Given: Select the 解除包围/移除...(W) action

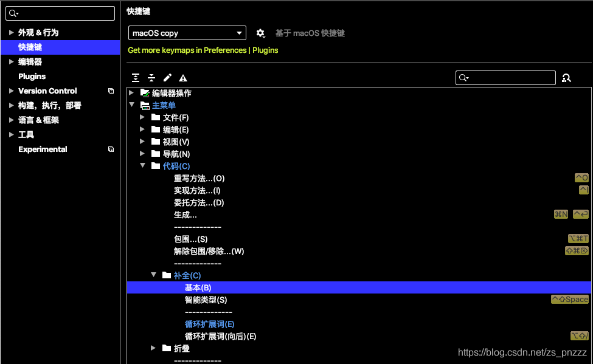Looking at the screenshot, I should tap(209, 251).
